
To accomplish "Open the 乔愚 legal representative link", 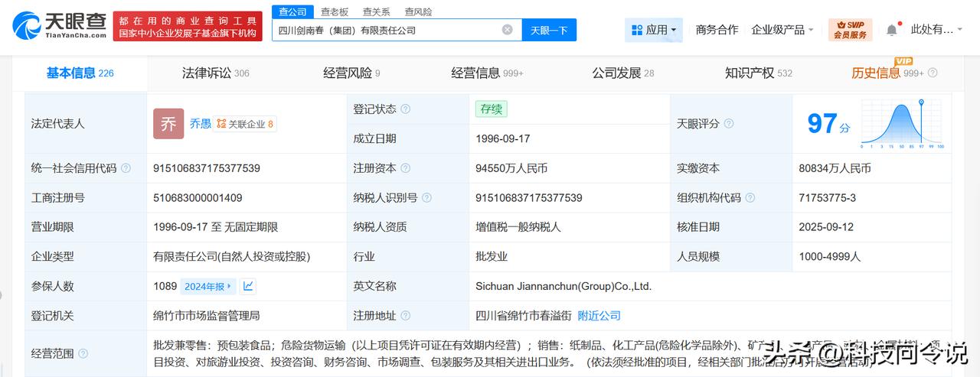I will click(x=201, y=124).
